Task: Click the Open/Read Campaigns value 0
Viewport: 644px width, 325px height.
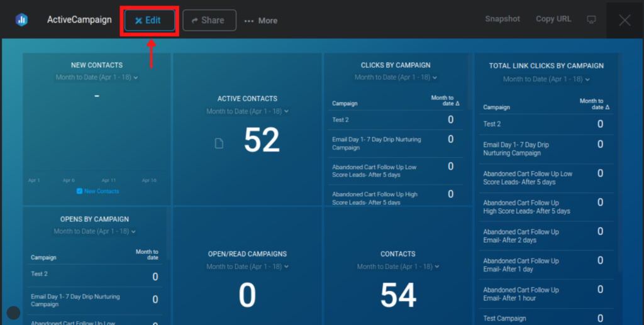Action: pos(247,295)
